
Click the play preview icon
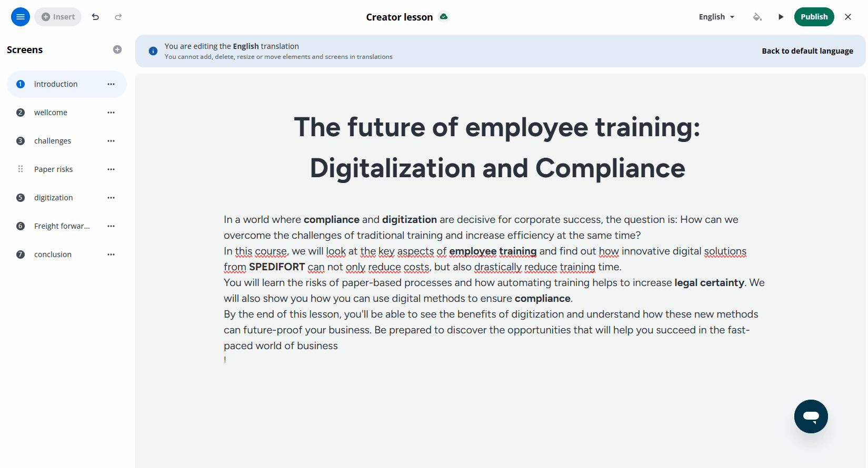point(781,17)
